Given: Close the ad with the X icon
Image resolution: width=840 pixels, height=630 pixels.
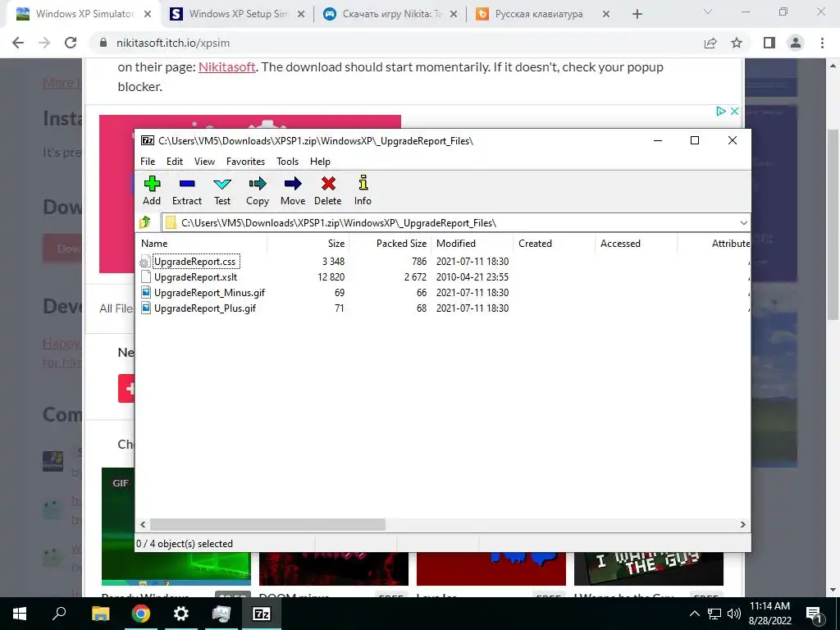Looking at the screenshot, I should [x=734, y=111].
